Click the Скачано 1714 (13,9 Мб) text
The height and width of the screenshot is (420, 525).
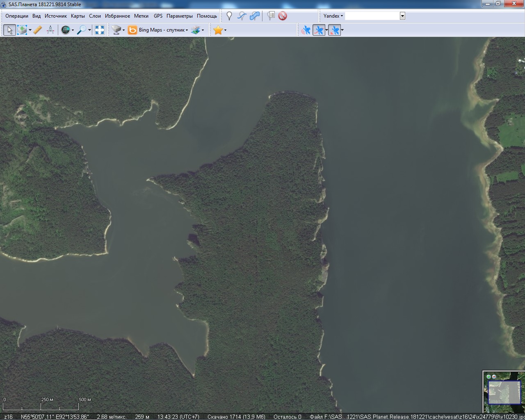[x=236, y=417]
